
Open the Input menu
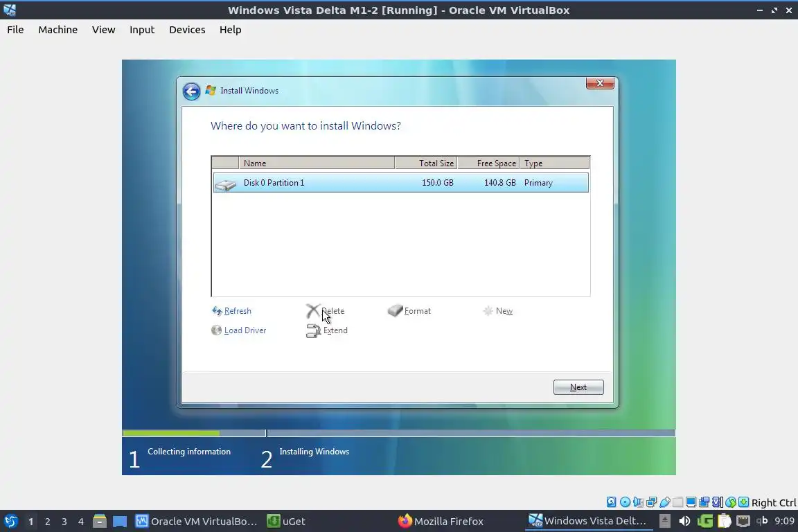click(x=141, y=30)
